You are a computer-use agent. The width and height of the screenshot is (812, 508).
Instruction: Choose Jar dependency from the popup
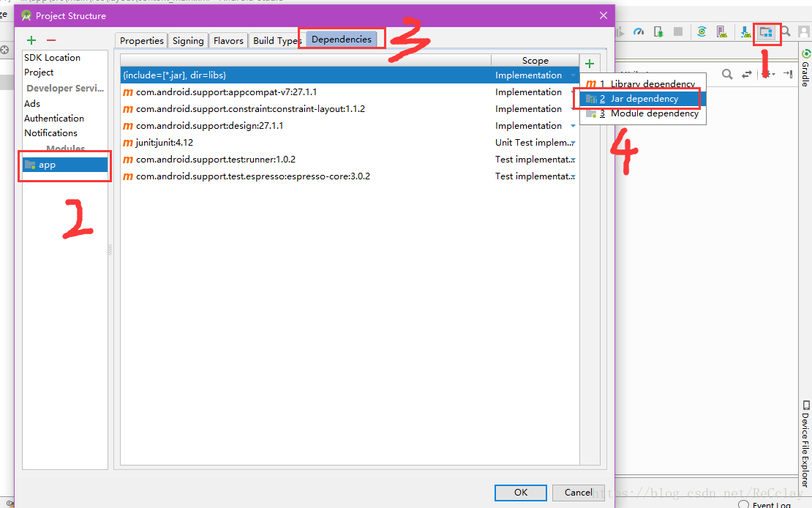pyautogui.click(x=643, y=99)
